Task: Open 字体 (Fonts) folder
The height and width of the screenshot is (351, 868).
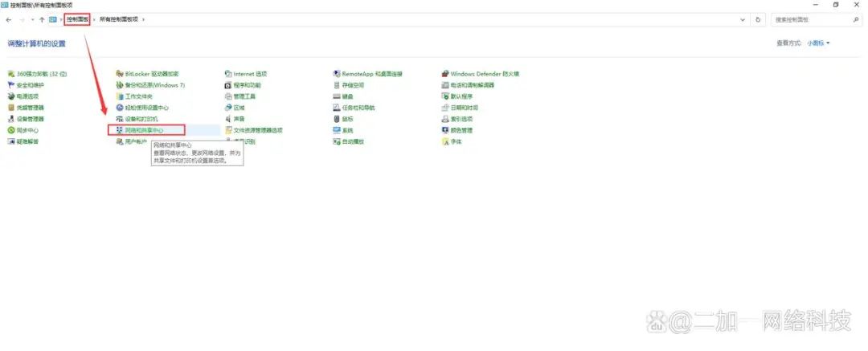Action: point(456,141)
